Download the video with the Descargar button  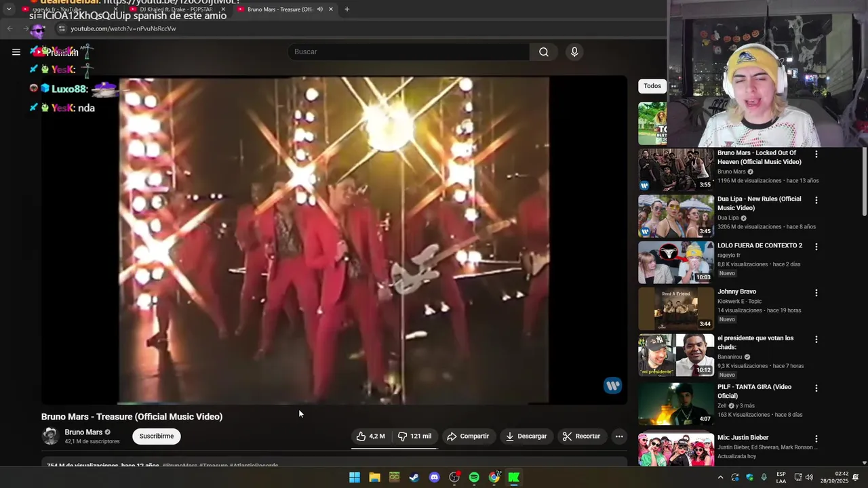pos(526,436)
